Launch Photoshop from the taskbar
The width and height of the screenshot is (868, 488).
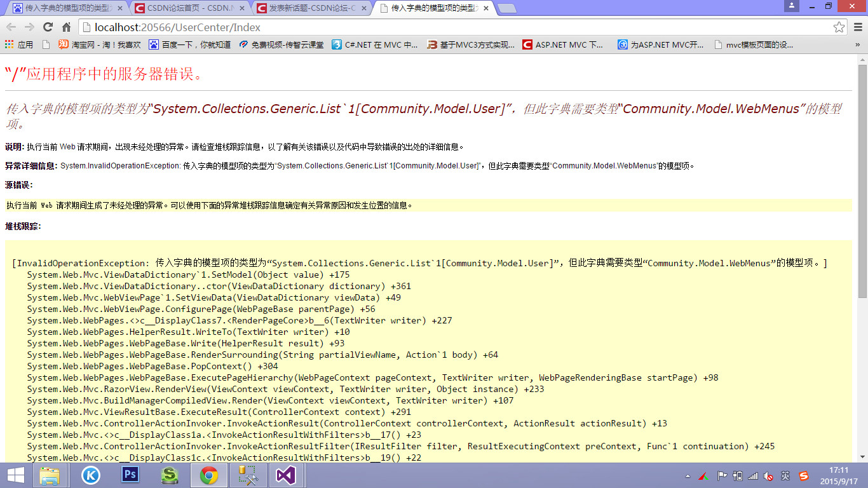coord(130,475)
